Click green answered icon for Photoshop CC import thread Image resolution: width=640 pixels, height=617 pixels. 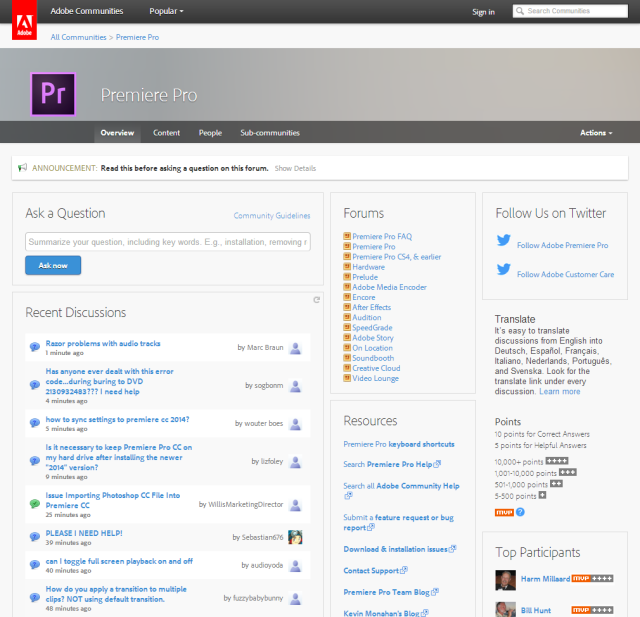coord(35,504)
